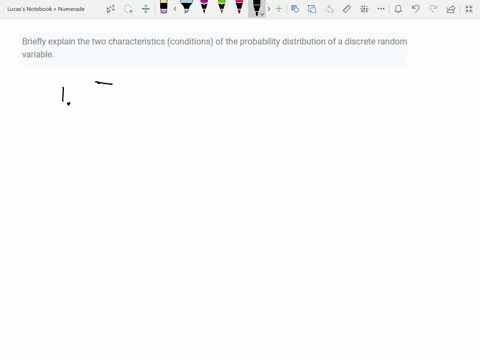
Task: Select the text/object selection tool
Action: [x=111, y=9]
